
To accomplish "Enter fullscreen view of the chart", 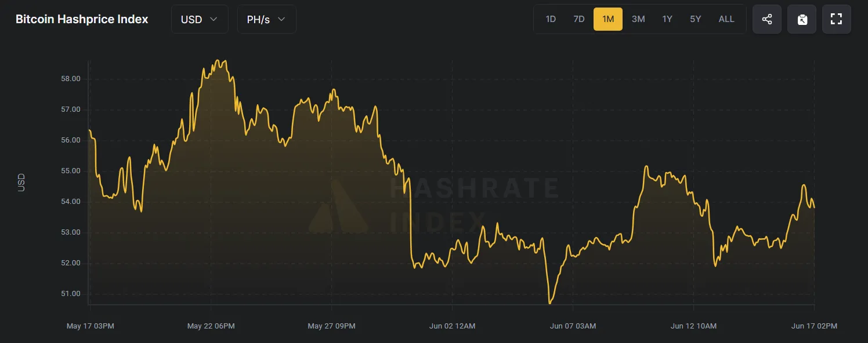I will [836, 19].
